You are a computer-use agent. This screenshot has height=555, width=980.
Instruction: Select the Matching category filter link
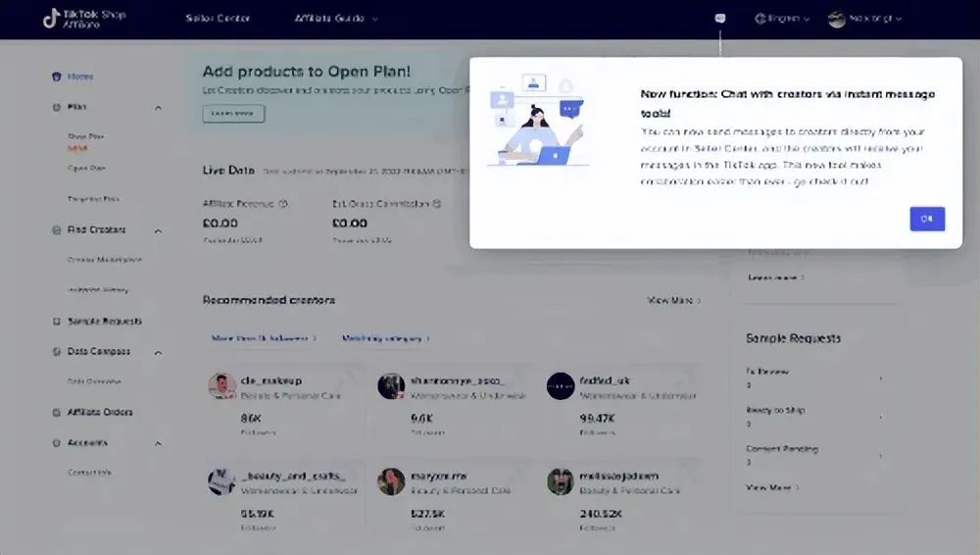pos(385,339)
